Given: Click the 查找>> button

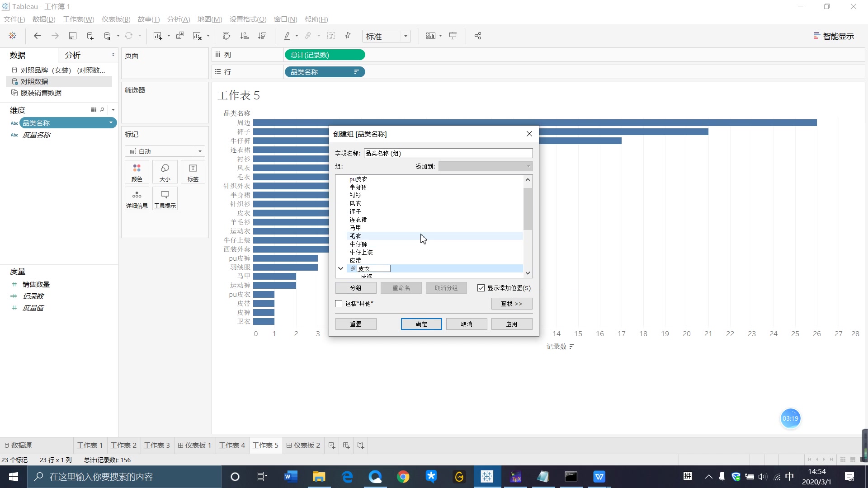Looking at the screenshot, I should [x=511, y=303].
